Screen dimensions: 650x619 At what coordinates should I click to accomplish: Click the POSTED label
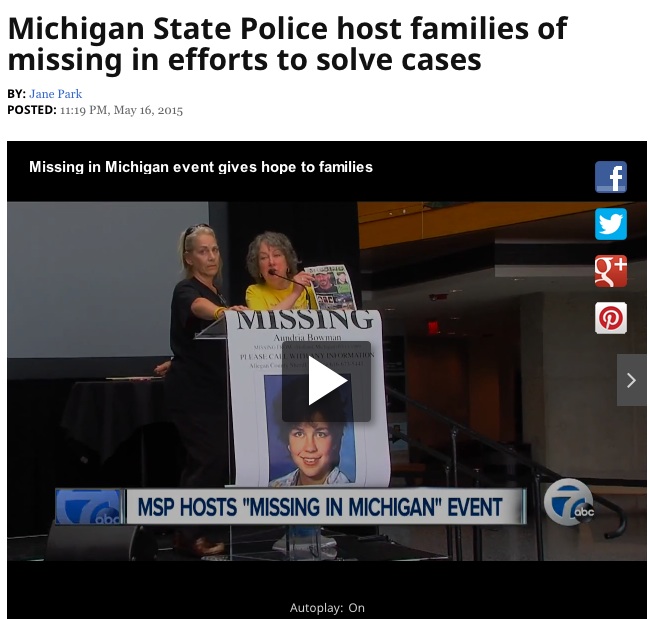point(32,110)
